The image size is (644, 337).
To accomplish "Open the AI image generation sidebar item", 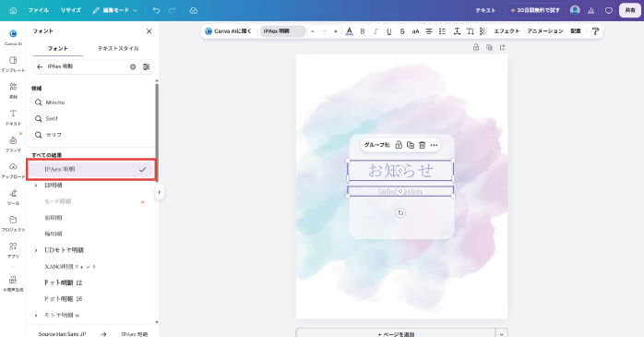I will (13, 283).
